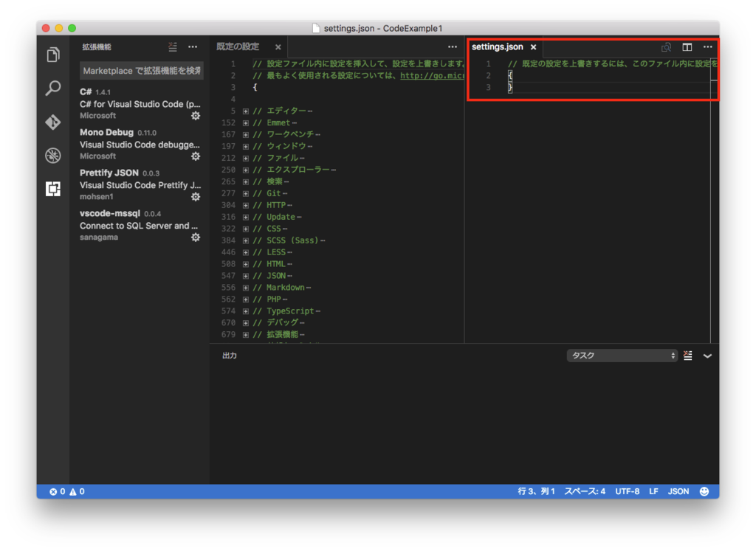Select the 出力 panel tab
The height and width of the screenshot is (551, 756).
tap(230, 356)
